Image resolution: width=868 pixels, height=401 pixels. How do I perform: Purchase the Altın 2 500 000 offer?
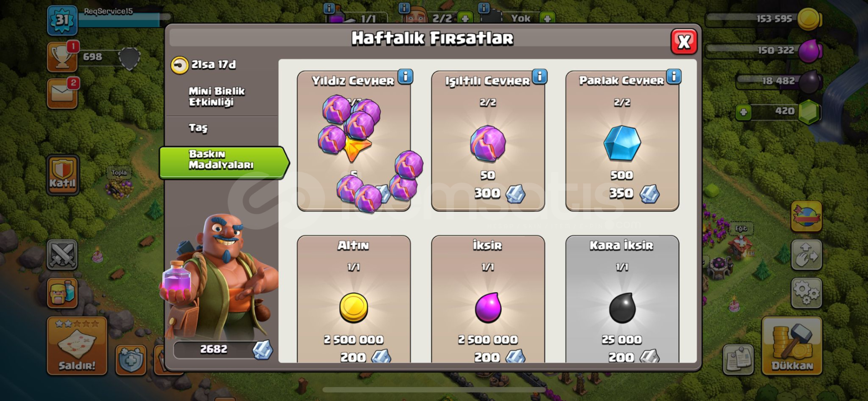pos(354,299)
